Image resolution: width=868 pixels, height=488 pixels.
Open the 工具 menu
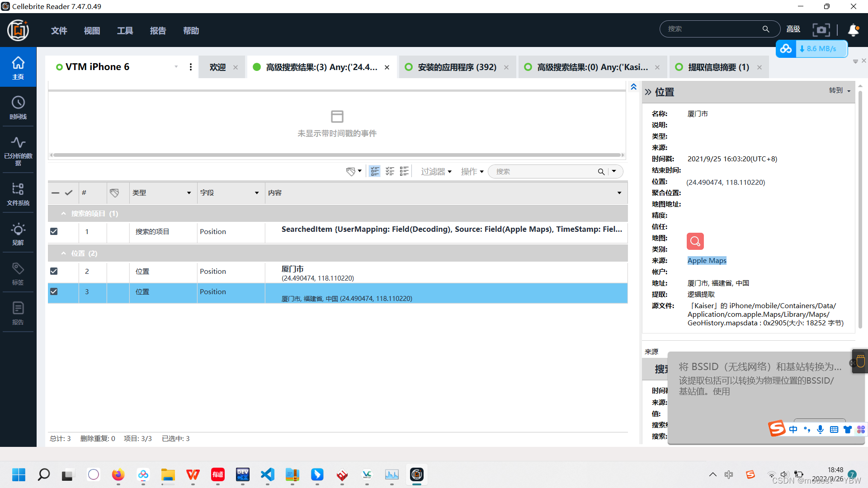pyautogui.click(x=125, y=31)
